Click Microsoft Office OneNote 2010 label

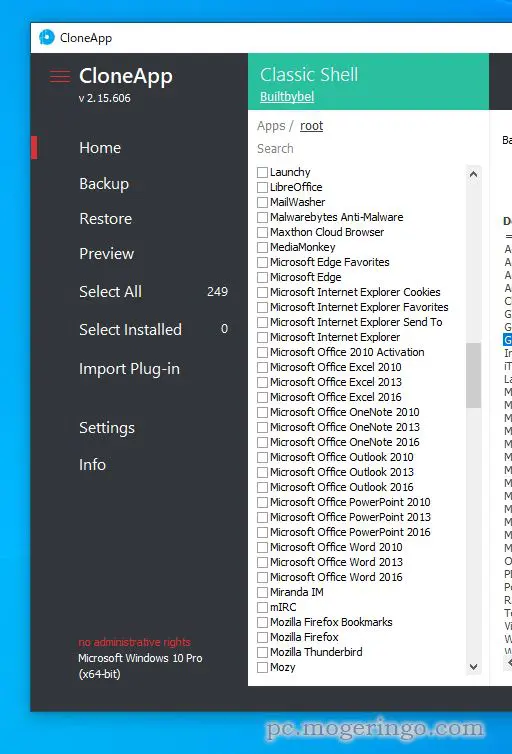345,412
